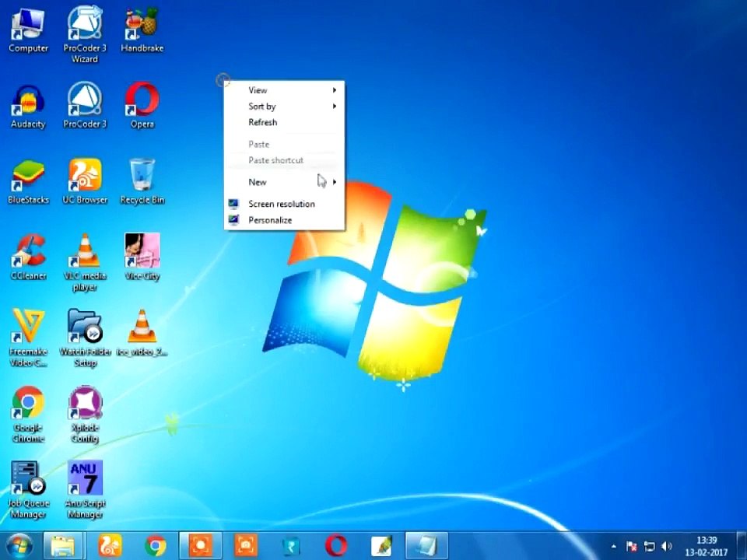Open the volume speaker tray icon

[667, 546]
